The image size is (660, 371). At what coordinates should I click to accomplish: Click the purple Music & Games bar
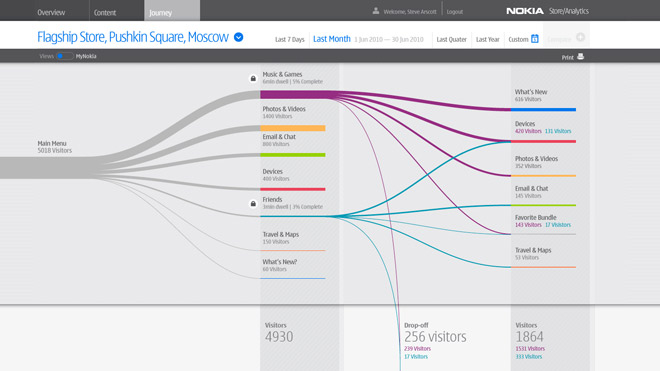tap(299, 95)
